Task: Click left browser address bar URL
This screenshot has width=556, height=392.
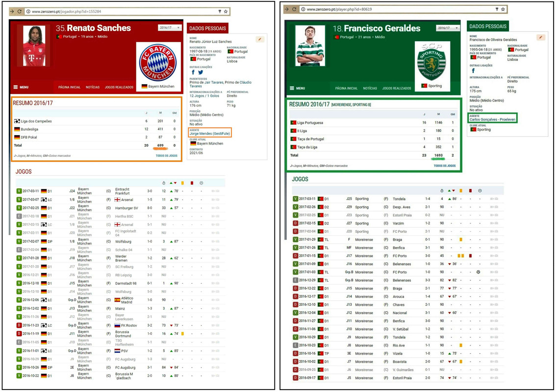Action: pos(67,11)
